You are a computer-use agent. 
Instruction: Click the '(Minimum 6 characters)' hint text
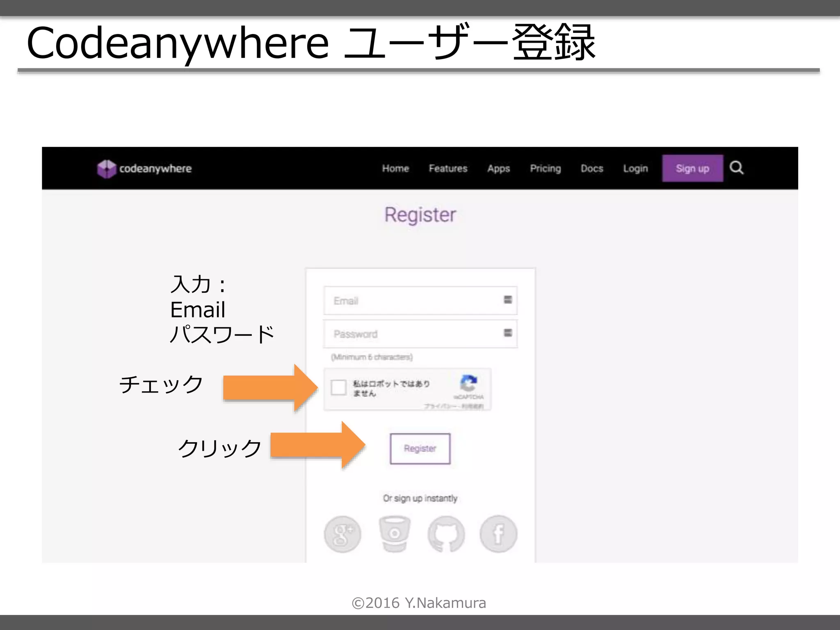372,357
